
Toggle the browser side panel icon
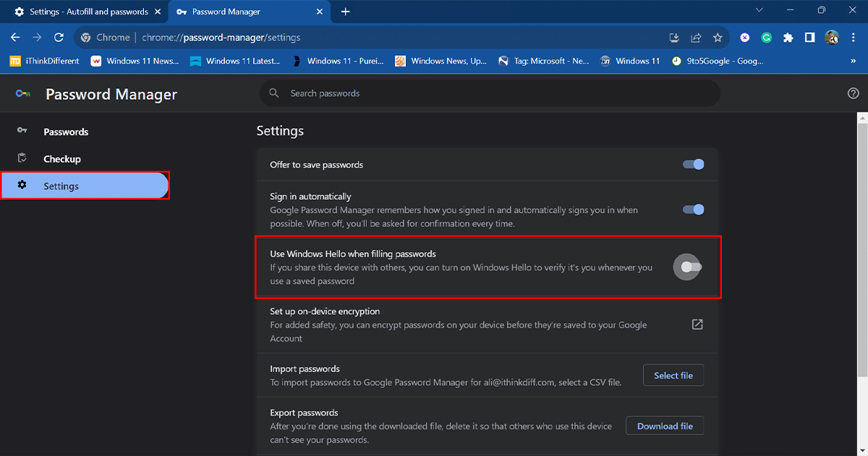pos(810,38)
